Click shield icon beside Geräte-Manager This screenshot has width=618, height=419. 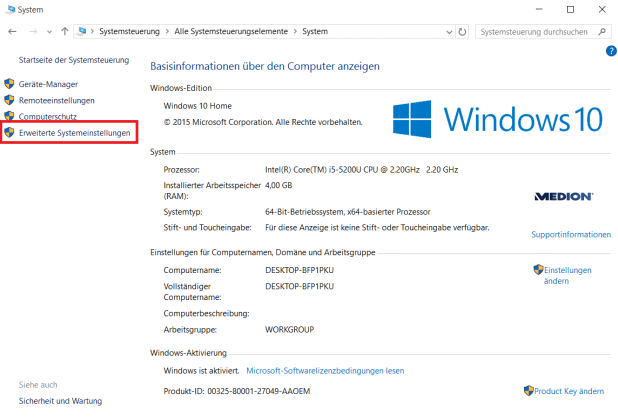(x=9, y=84)
